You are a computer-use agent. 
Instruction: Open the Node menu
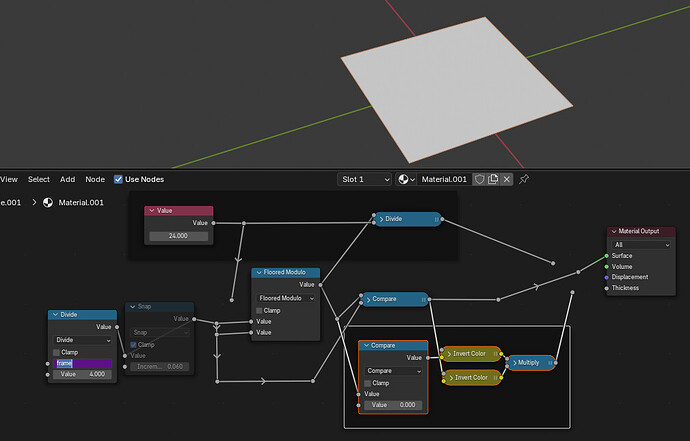[x=95, y=179]
